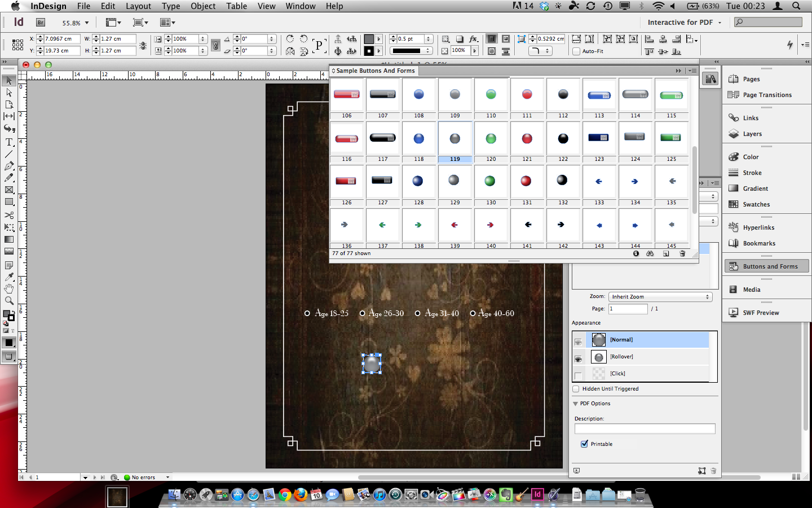Select the Zoom magnifier tool

point(9,301)
